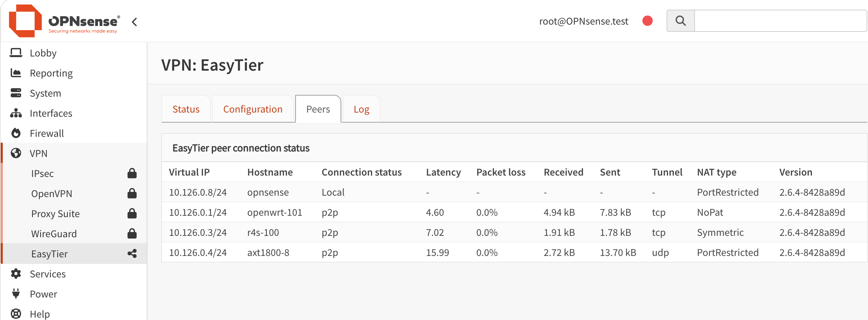Open the Lobby menu
The image size is (868, 320).
[43, 53]
